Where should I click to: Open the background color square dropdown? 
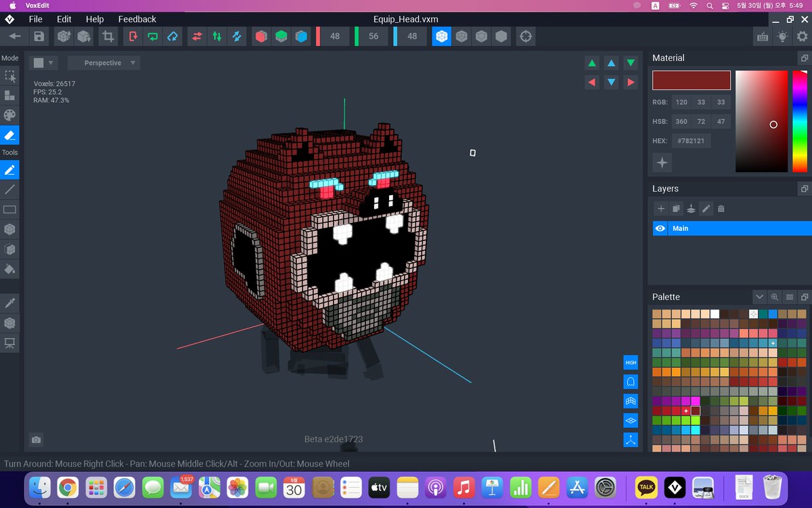[43, 63]
